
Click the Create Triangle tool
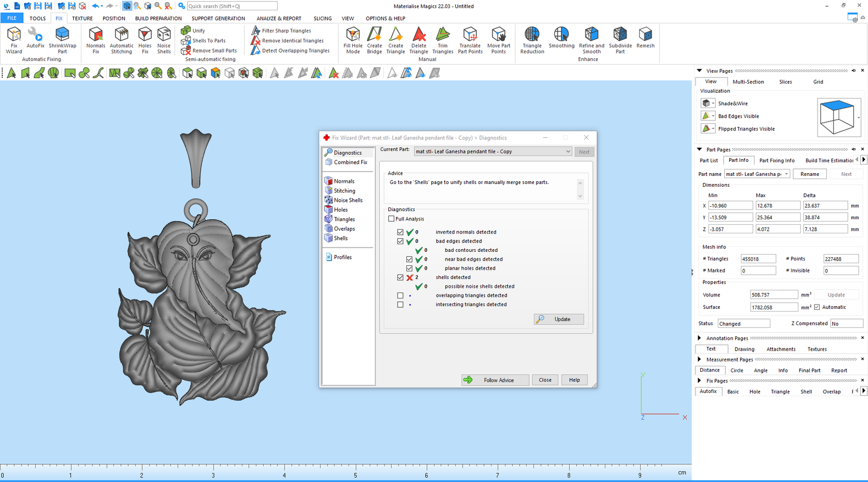(x=395, y=40)
